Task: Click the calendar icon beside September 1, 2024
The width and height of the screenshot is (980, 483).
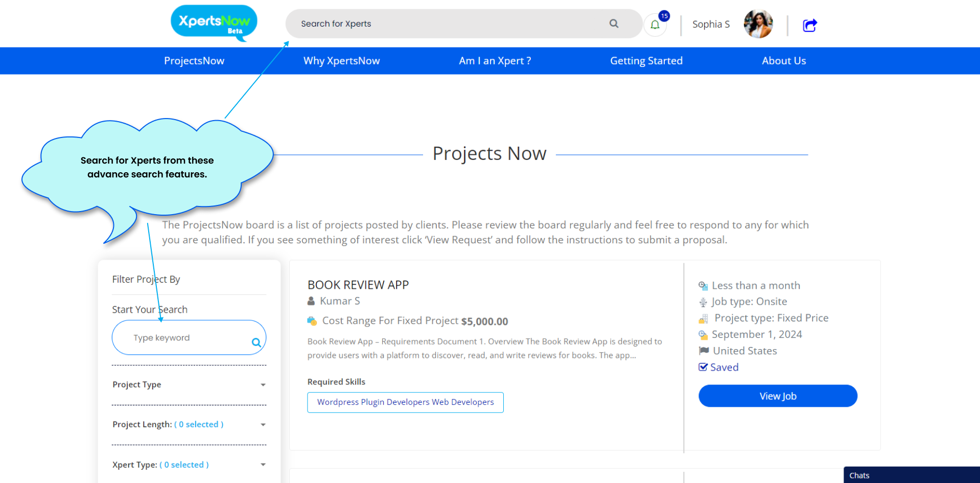Action: (x=703, y=335)
